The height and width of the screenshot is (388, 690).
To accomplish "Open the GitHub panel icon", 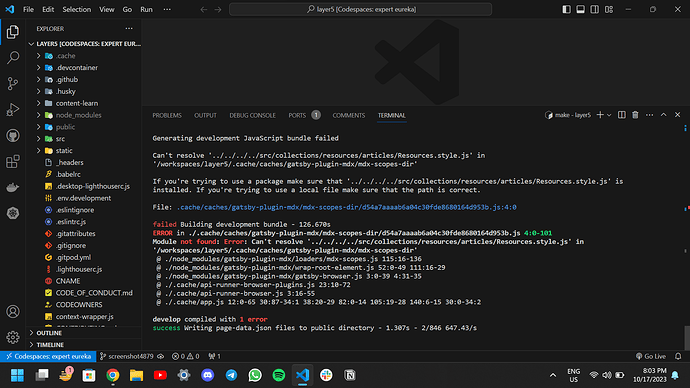I will (13, 135).
